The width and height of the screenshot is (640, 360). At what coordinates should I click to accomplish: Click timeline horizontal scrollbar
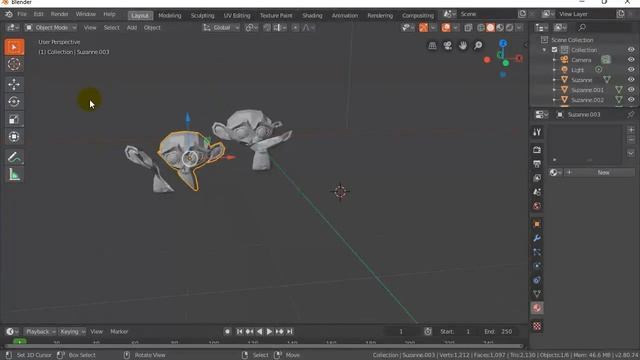[263, 346]
